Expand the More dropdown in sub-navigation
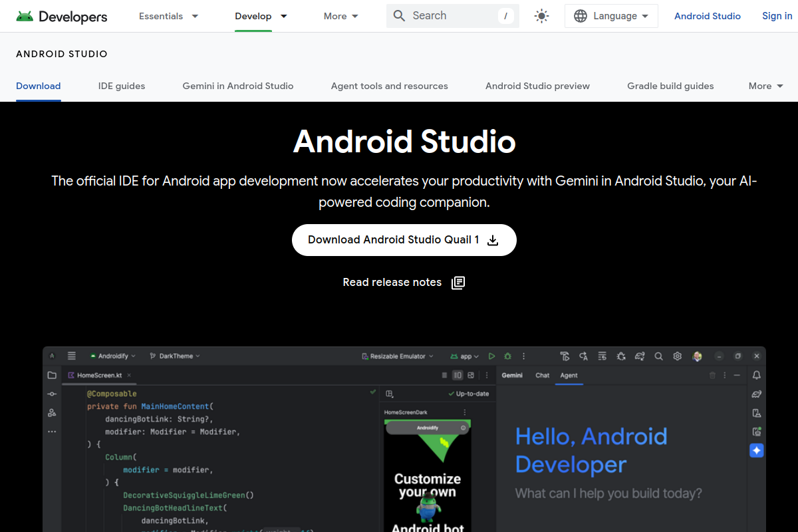This screenshot has height=532, width=798. pos(766,86)
